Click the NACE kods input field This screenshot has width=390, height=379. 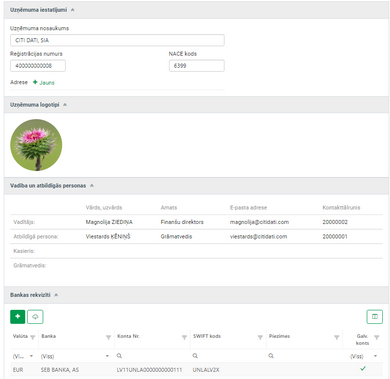[x=197, y=66]
